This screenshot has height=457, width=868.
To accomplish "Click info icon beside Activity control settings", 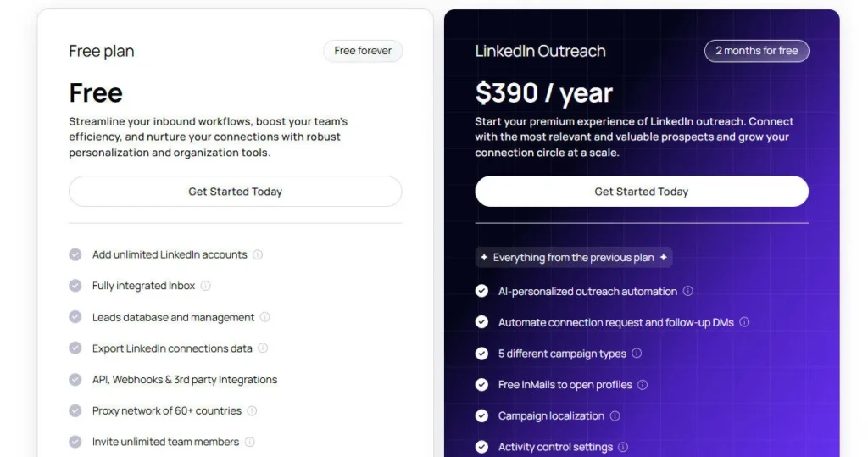I will tap(623, 447).
